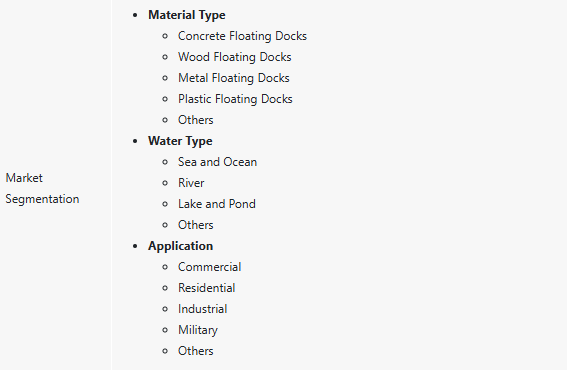Select Metal Floating Docks item

pos(234,78)
